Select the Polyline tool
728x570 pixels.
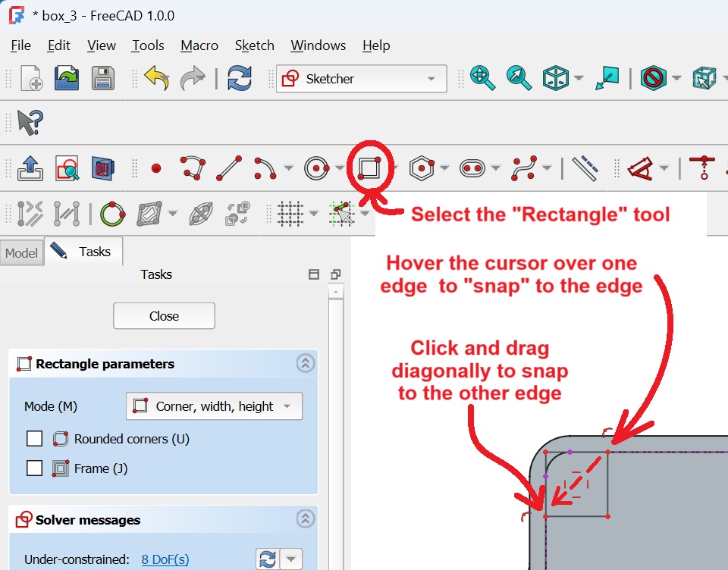pos(193,168)
